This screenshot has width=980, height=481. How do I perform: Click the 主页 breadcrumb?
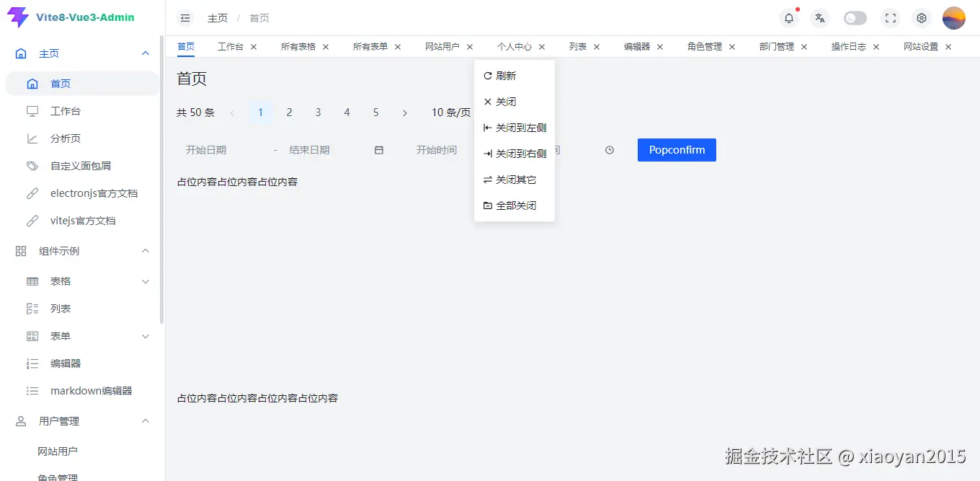coord(218,18)
